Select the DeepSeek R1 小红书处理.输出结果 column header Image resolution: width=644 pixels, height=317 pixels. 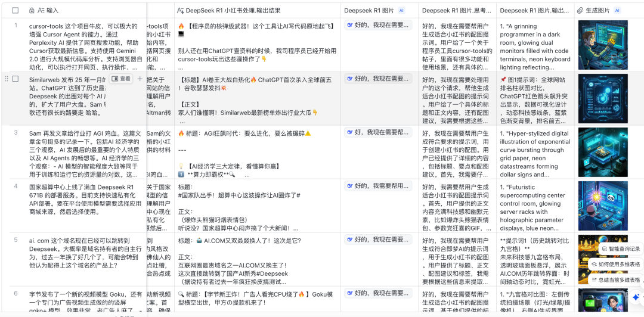click(x=257, y=10)
